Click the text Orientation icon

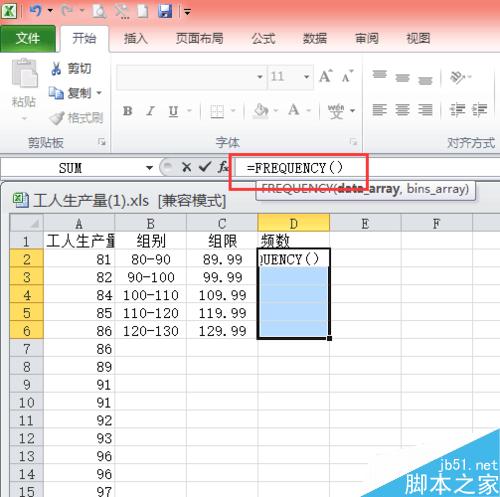458,77
